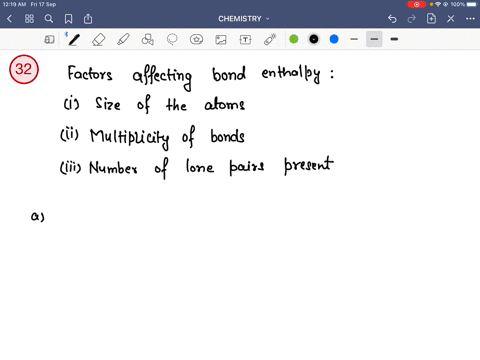Screen dimensions: 480x360
Task: Tap the handwritten word 'Multiplicity'
Action: click(129, 138)
